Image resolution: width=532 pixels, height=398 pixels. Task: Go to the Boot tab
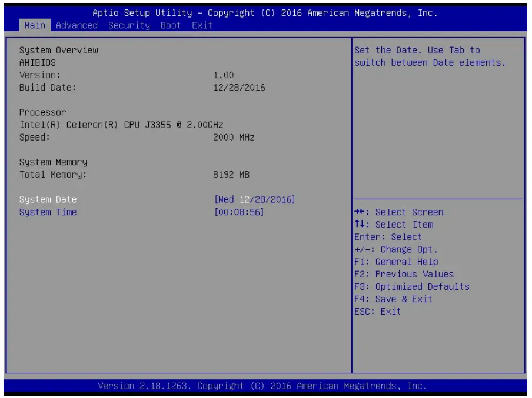(x=171, y=25)
